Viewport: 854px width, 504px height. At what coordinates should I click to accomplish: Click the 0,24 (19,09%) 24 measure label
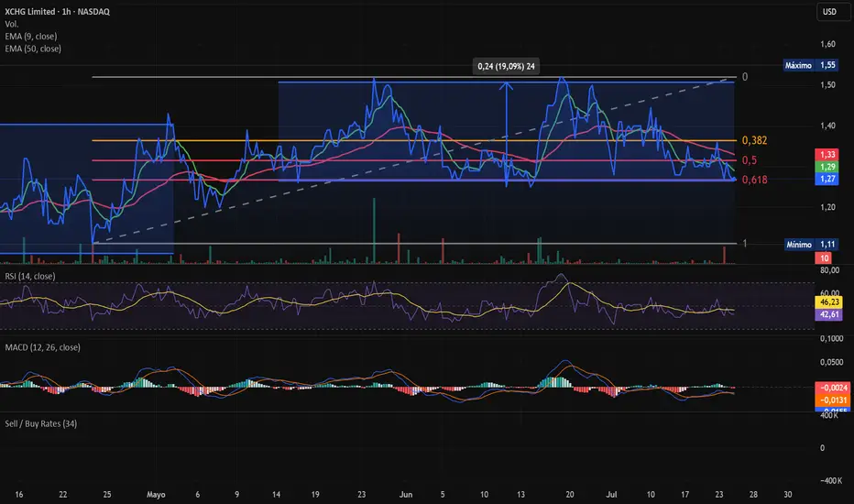click(506, 67)
